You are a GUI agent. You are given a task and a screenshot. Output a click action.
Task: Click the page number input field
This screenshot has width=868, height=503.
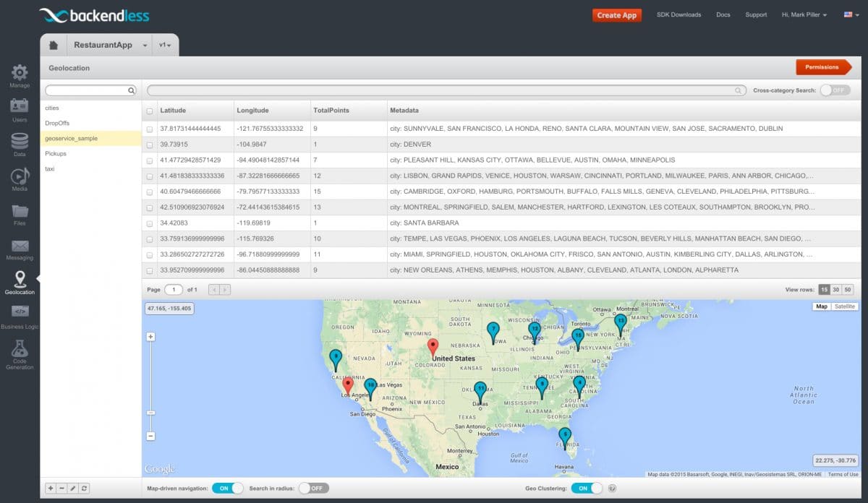pyautogui.click(x=174, y=289)
